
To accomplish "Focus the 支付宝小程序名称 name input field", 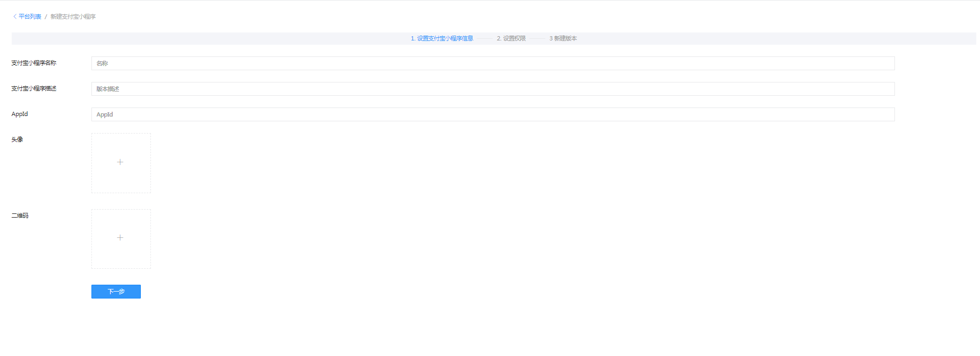I will click(493, 63).
